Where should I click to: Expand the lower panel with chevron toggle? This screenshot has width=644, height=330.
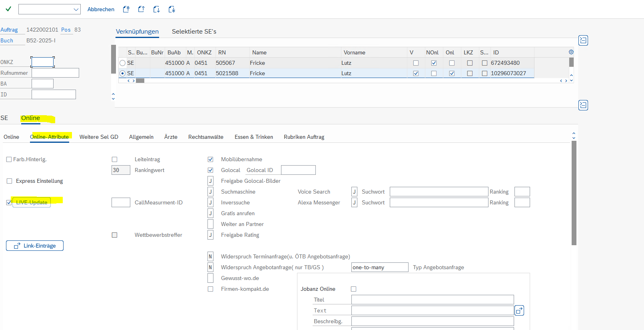coord(574,136)
